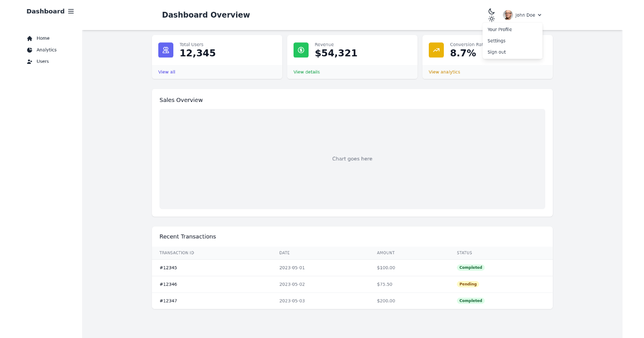Viewport: 644px width, 338px height.
Task: Click the Conversion Rate trend icon
Action: point(436,49)
